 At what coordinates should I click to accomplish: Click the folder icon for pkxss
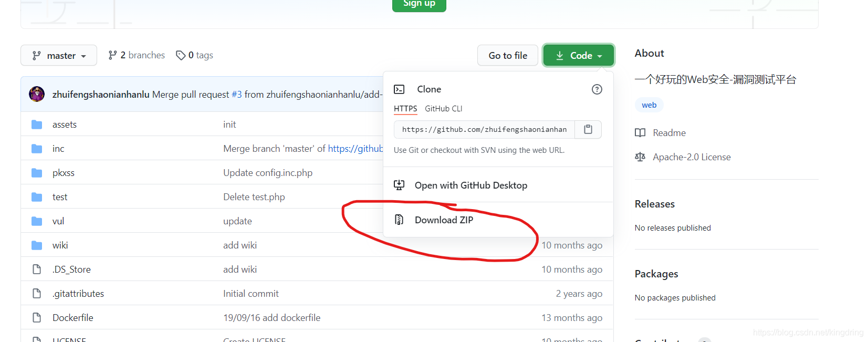tap(37, 173)
